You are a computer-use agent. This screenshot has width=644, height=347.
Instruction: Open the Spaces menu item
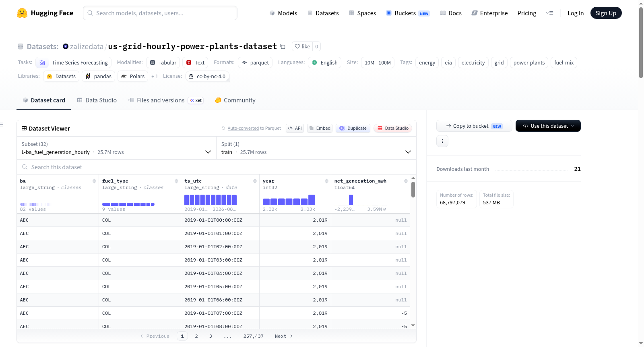[x=362, y=13]
